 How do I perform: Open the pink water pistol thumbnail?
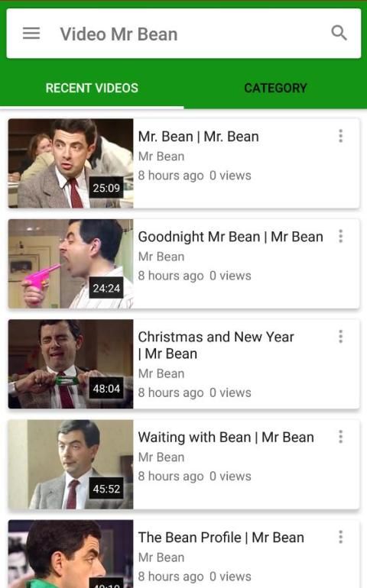click(70, 263)
